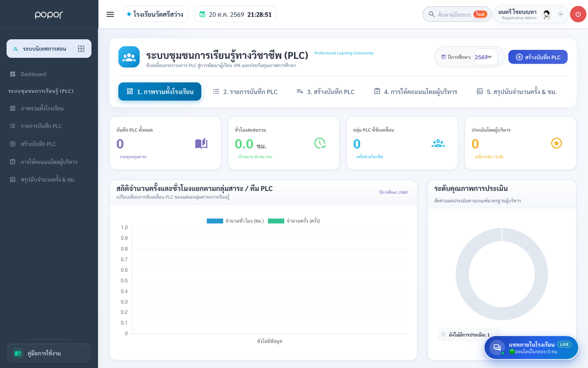Click the people icon in กลุ่ม PLC ที่ขับเคลื่อน card
The image size is (588, 368).
pos(438,143)
